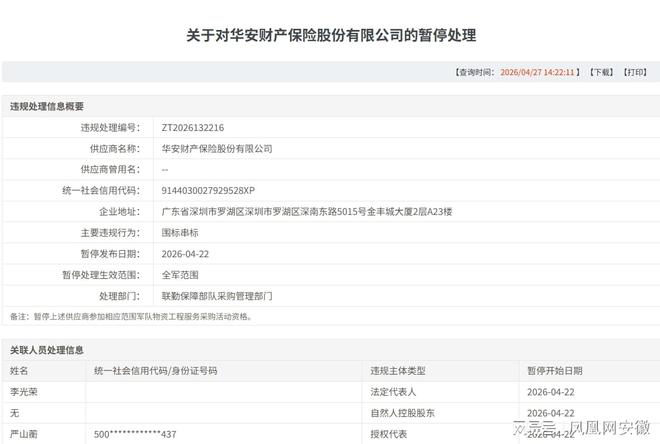Select the 自然人控股股东 cell
The width and height of the screenshot is (660, 444).
coord(402,413)
